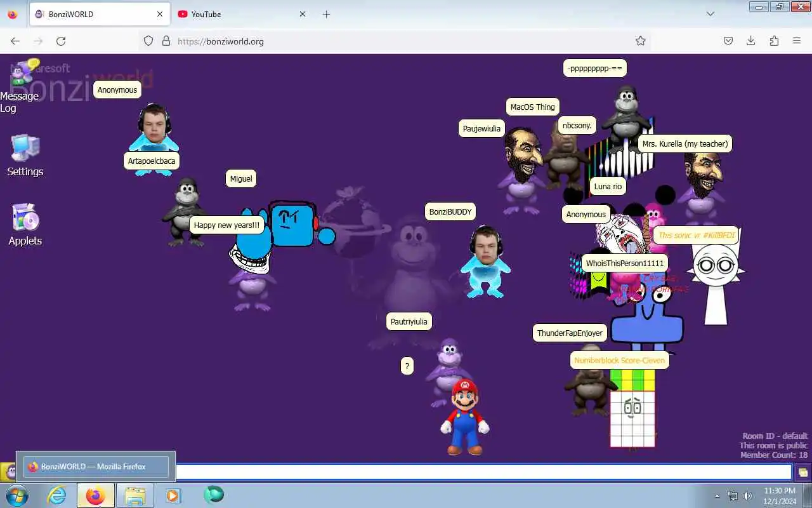The image size is (812, 508).
Task: Click the Room ID - default text
Action: tap(775, 436)
